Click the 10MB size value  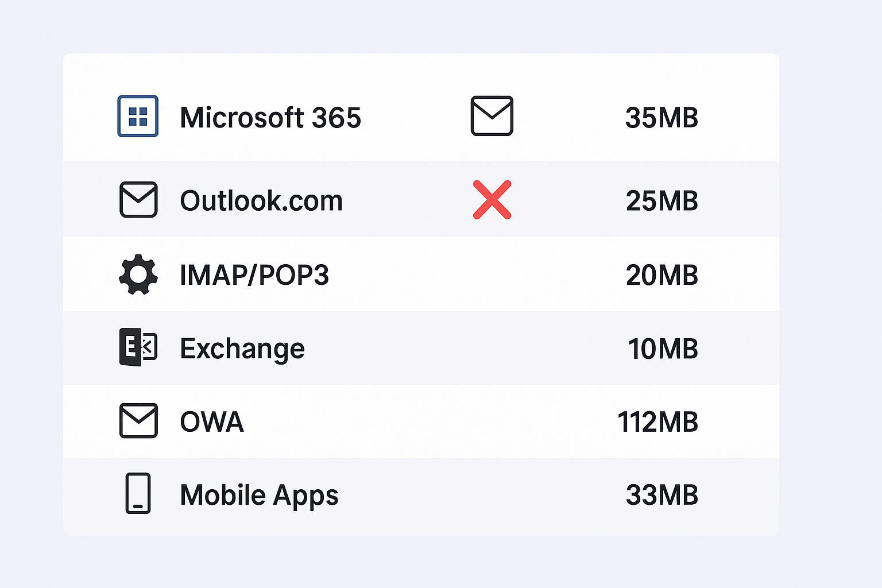pos(663,349)
